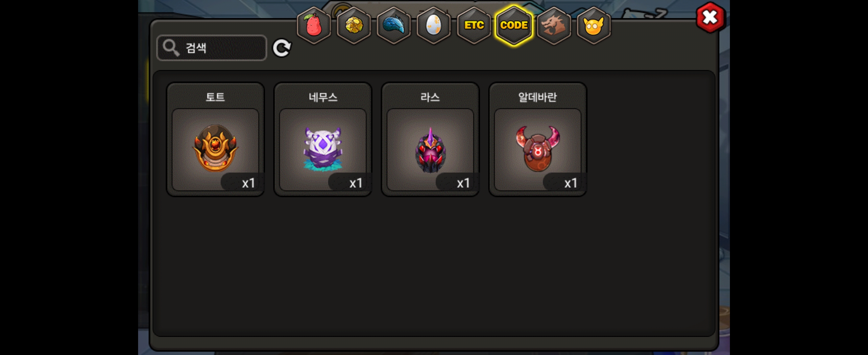The image size is (868, 355).
Task: Open the brown dragon head category
Action: click(x=554, y=25)
